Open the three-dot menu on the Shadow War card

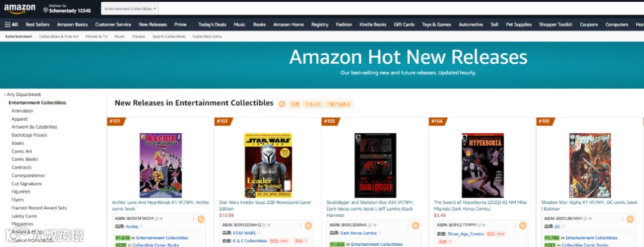point(623,219)
